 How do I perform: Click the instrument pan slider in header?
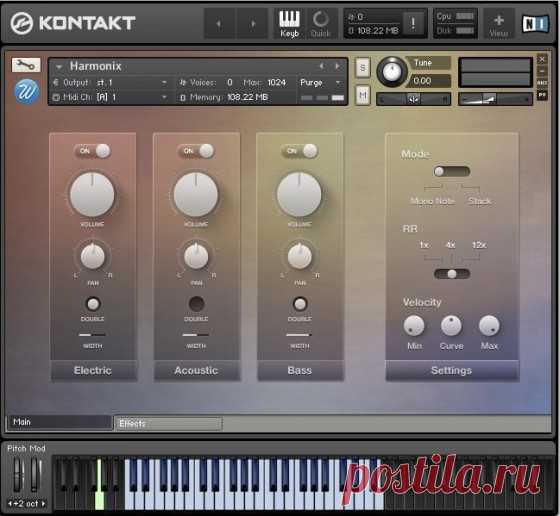(x=414, y=100)
